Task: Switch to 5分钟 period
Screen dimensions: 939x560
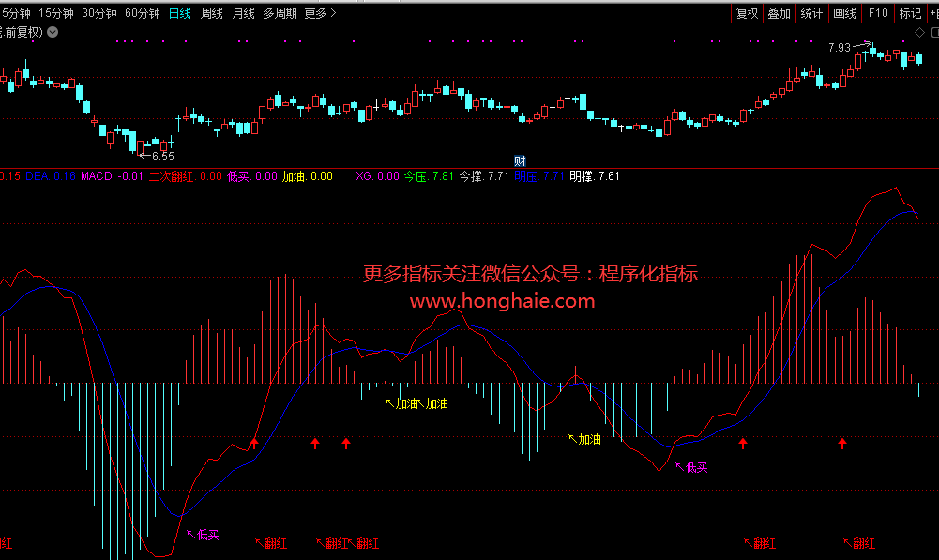Action: (15, 13)
